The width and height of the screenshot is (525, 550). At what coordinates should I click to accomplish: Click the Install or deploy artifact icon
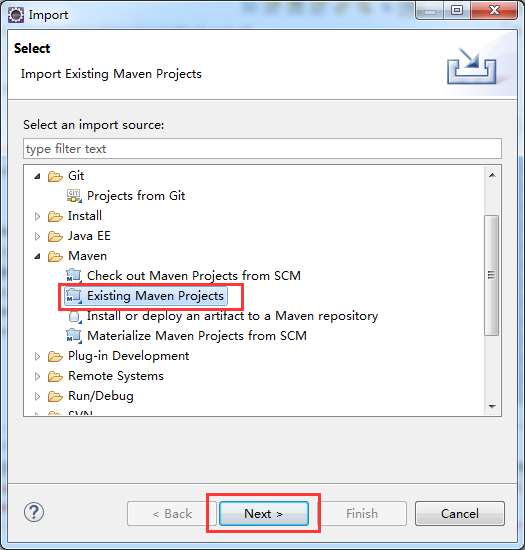[75, 316]
